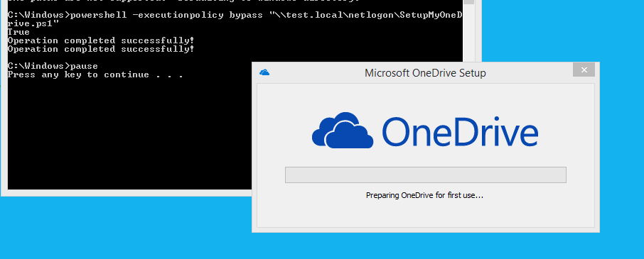Click the large 'OneDrive' wordmark text
The height and width of the screenshot is (259, 644).
[x=460, y=132]
